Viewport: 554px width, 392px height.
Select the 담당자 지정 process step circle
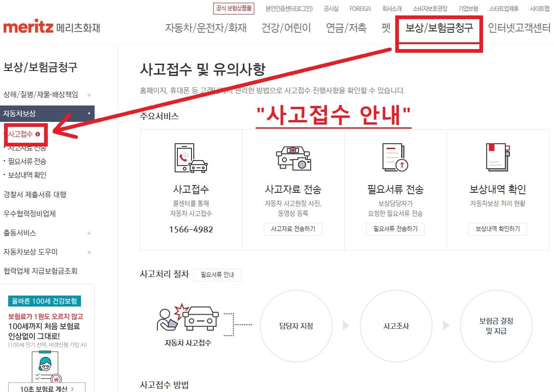click(296, 326)
